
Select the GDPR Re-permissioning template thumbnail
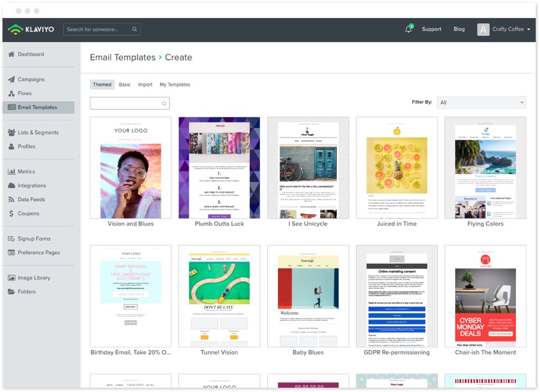tap(397, 296)
